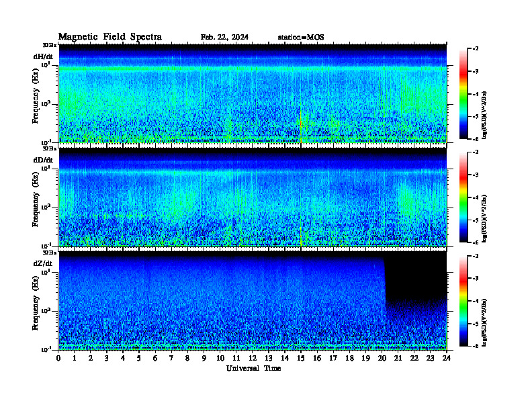Click hour '5' tick label on time axis
Viewport: 532px width, 411px height.
[139, 358]
